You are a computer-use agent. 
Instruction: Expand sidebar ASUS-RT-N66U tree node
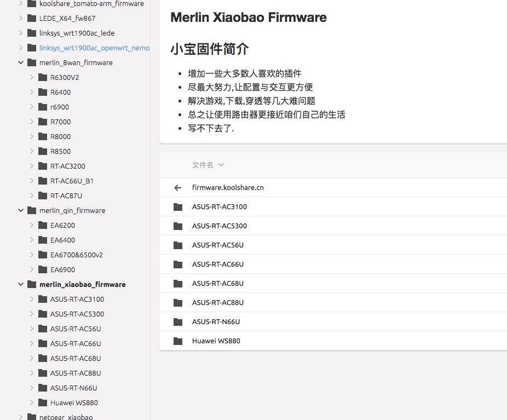(32, 388)
